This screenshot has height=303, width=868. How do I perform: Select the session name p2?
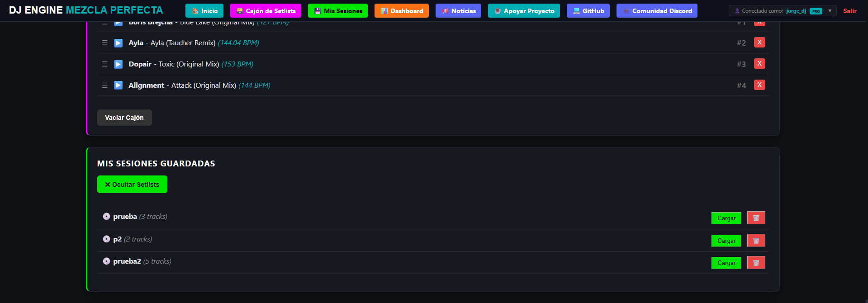point(118,239)
